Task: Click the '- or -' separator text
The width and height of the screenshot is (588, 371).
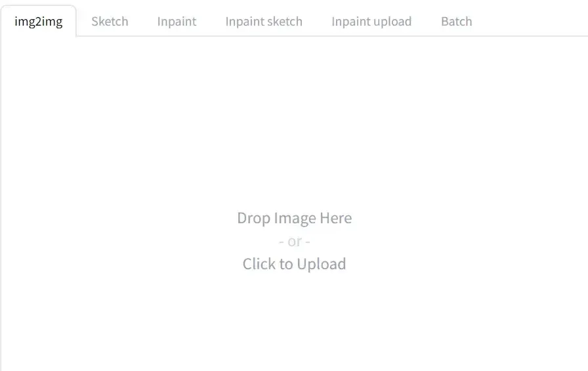Action: click(x=295, y=241)
